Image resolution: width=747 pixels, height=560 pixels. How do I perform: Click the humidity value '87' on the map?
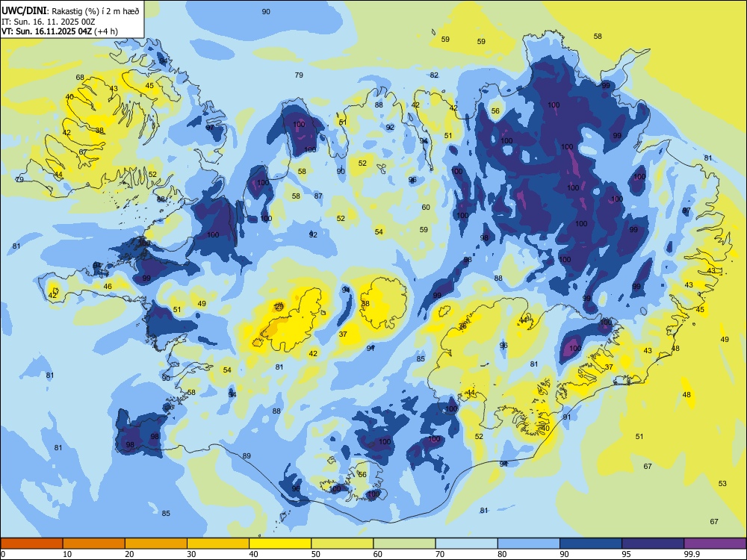click(318, 196)
